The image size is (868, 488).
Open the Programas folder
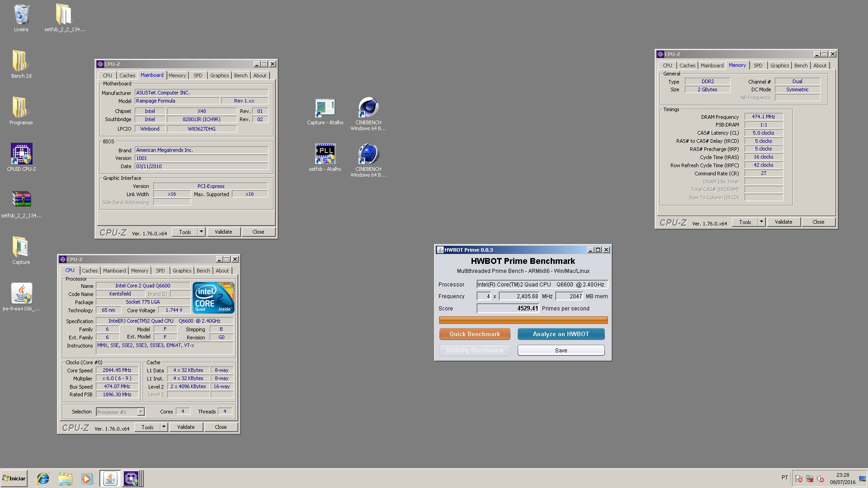(x=21, y=111)
